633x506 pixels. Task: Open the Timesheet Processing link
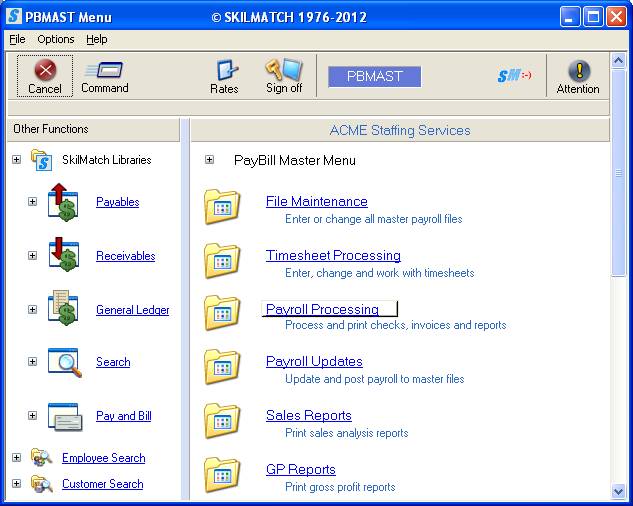point(333,255)
